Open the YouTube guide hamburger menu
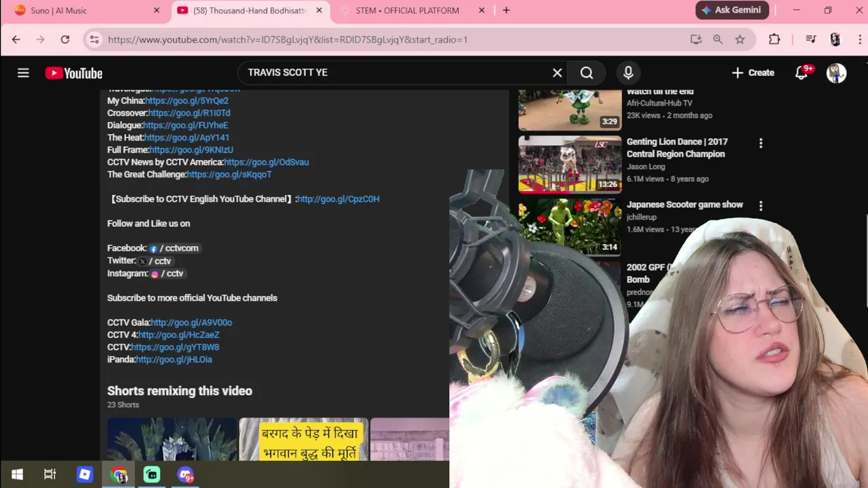Viewport: 868px width, 488px height. [23, 73]
